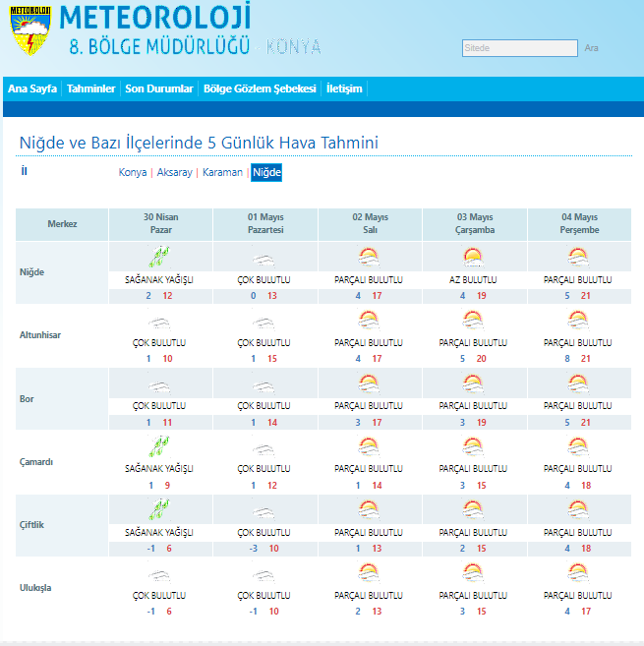
Task: Click the Merkez column header
Action: click(62, 224)
